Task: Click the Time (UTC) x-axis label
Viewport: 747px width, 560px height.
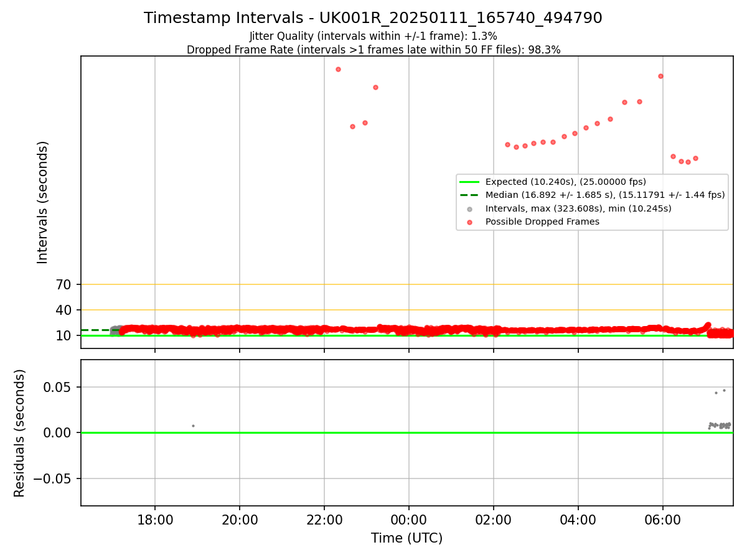Action: click(406, 538)
